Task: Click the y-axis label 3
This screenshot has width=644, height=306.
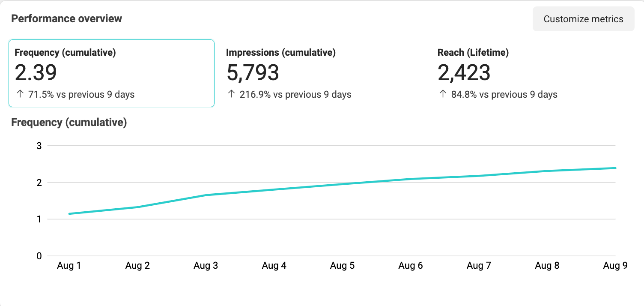Action: [x=39, y=146]
